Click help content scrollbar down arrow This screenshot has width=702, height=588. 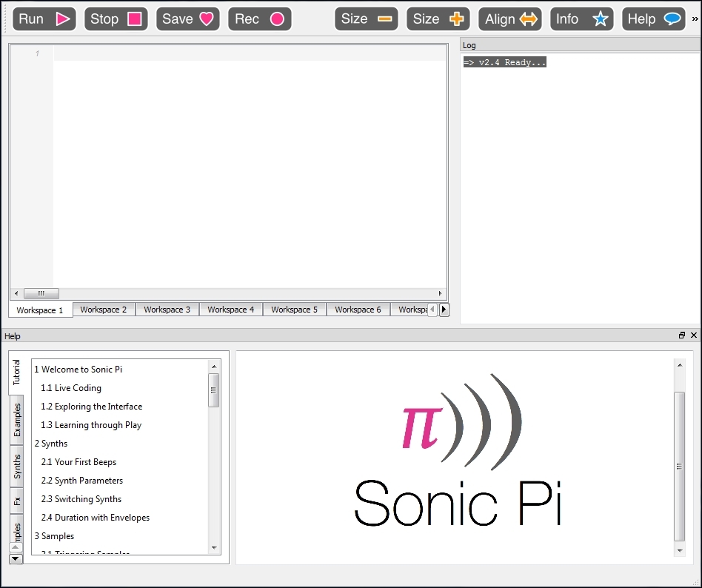(680, 550)
